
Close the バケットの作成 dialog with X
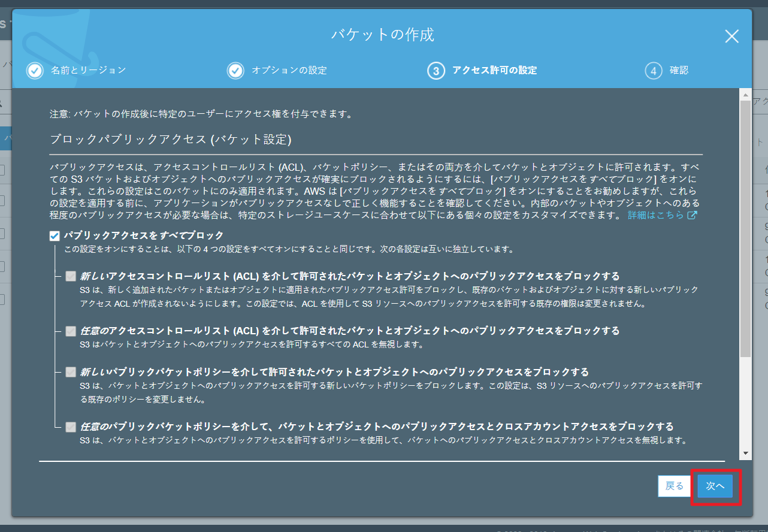point(731,37)
